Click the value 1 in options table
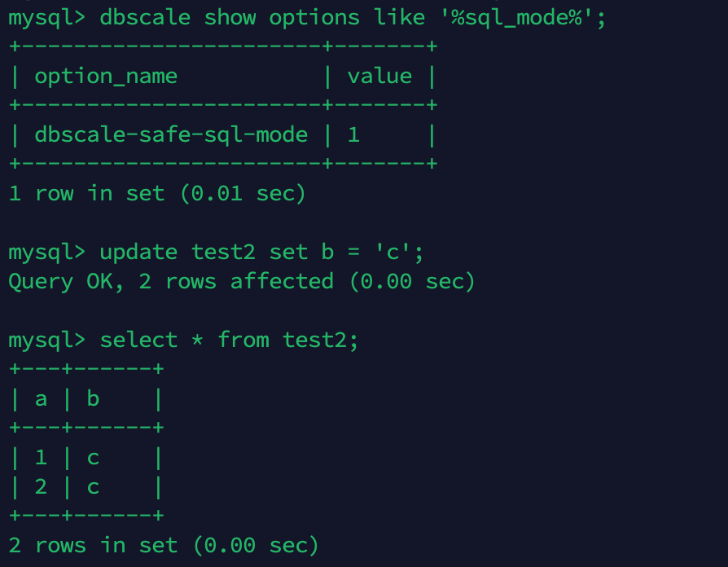728x567 pixels. coord(353,135)
